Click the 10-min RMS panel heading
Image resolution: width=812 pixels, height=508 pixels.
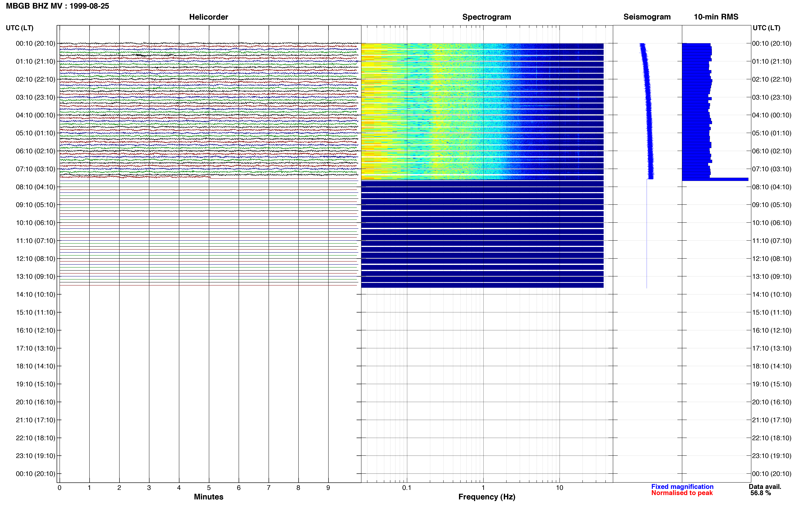[716, 17]
